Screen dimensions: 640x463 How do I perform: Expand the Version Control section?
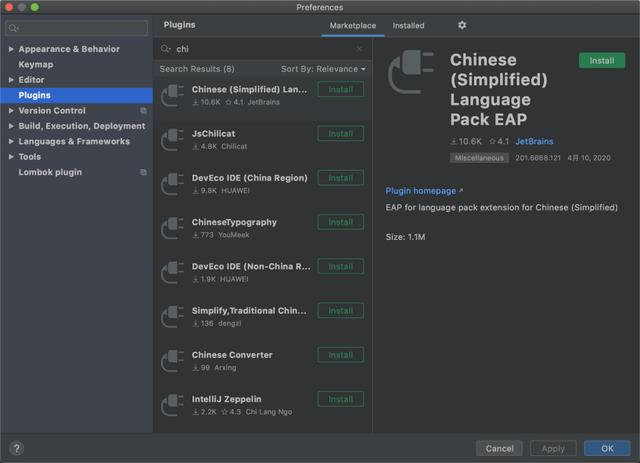click(11, 111)
